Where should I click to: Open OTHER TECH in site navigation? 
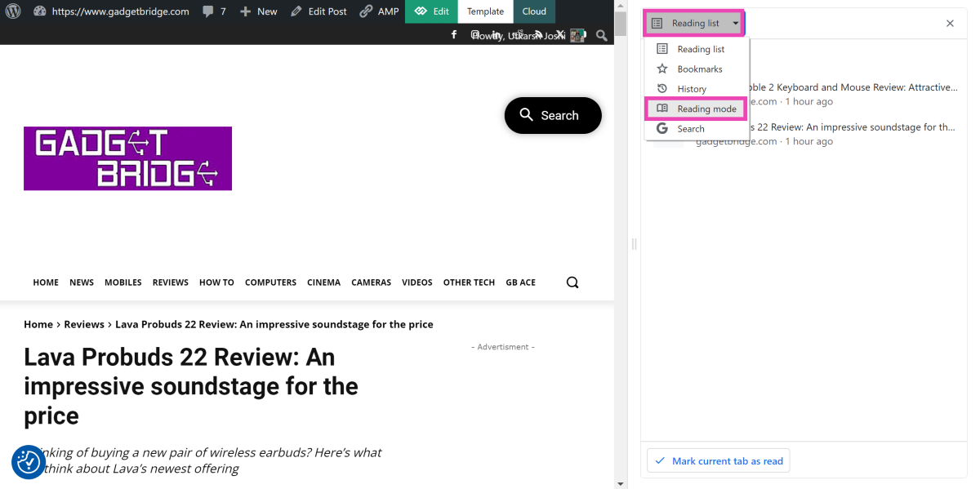469,282
